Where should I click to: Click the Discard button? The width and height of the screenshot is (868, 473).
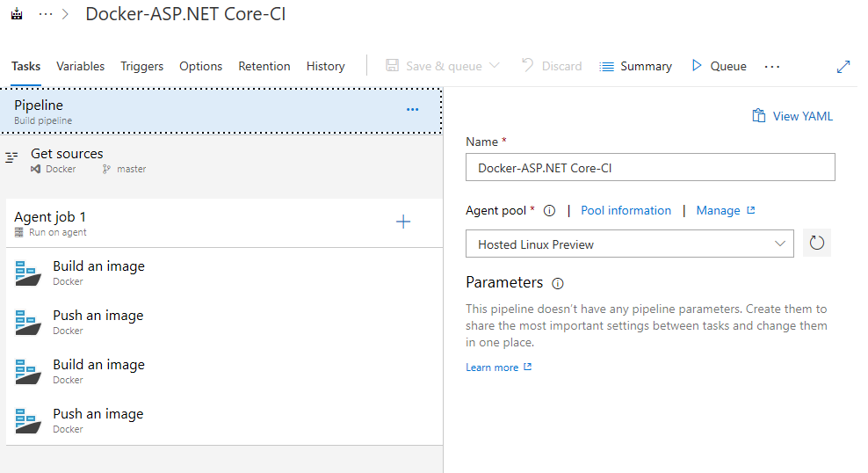coord(552,66)
